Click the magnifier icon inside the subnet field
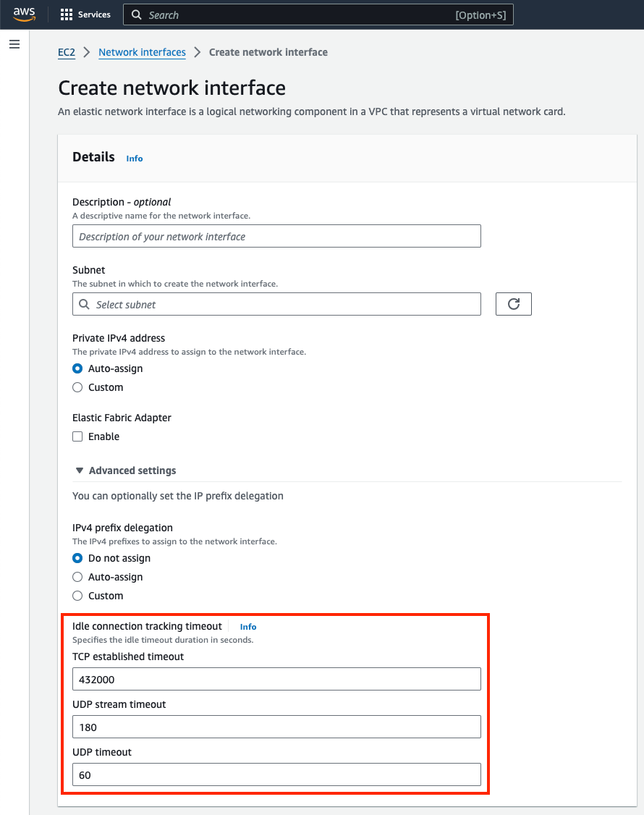Viewport: 644px width, 815px height. [84, 304]
